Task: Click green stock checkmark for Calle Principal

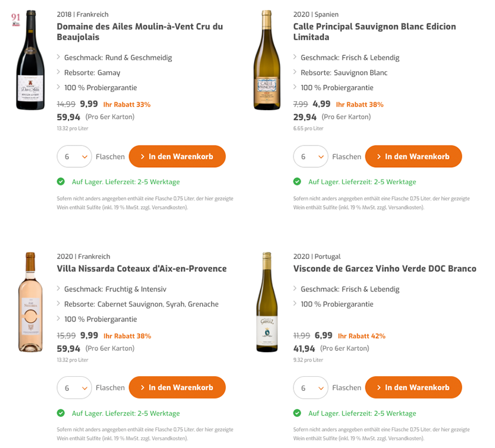Action: coord(297,182)
